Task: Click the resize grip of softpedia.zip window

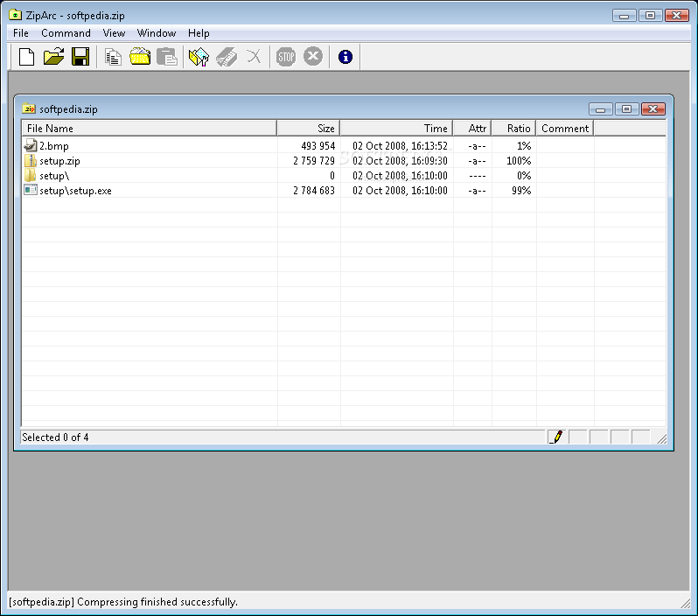Action: (x=661, y=438)
